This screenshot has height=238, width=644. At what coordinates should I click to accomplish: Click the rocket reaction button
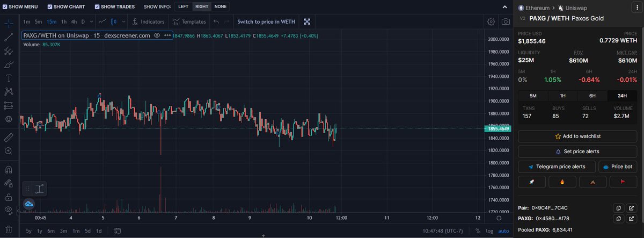coord(532,182)
